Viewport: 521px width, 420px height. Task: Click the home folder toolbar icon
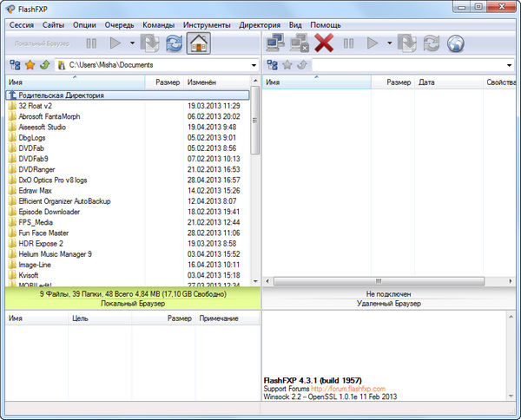(x=198, y=43)
